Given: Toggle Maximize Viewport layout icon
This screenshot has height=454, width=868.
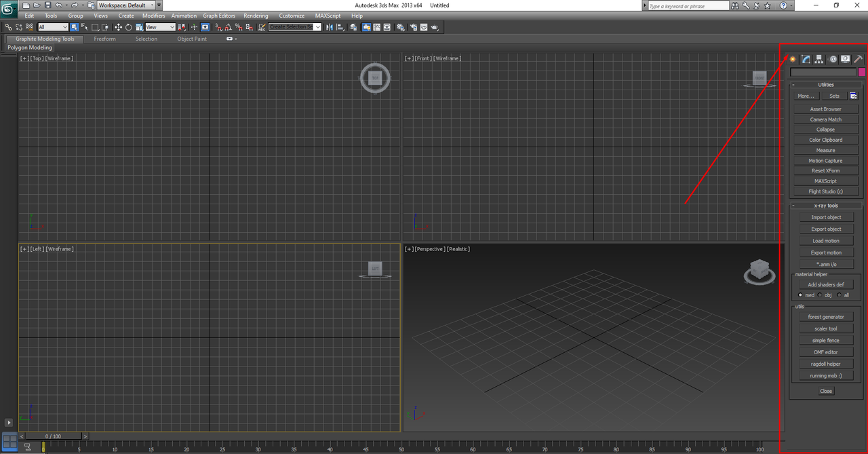Looking at the screenshot, I should tap(9, 440).
